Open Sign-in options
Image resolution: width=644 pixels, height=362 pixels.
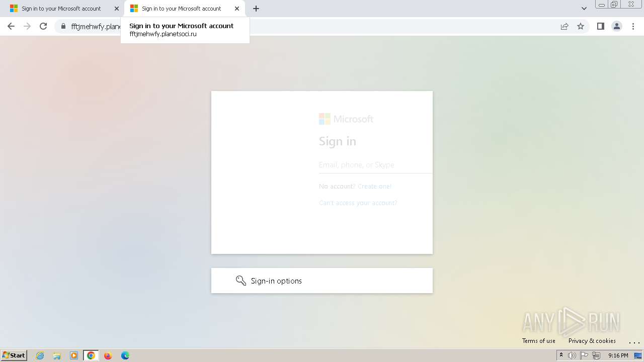[x=322, y=281]
